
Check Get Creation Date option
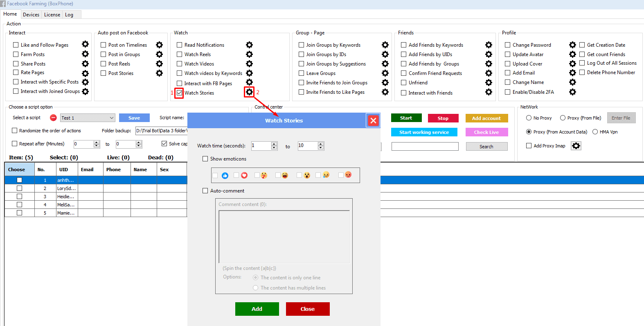coord(582,45)
